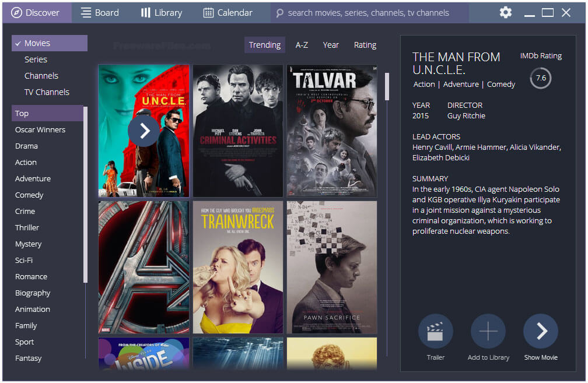Select the Top genre filter
This screenshot has height=383, width=588.
coord(47,113)
